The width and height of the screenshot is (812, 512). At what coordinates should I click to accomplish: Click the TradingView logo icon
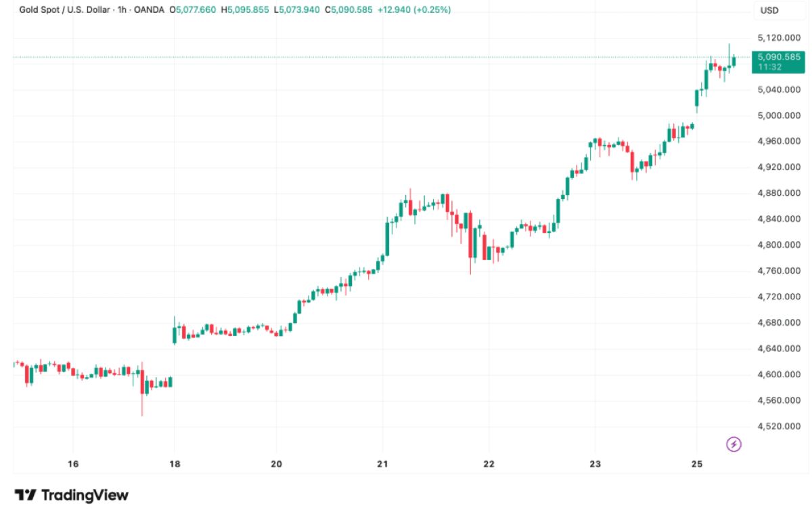pyautogui.click(x=26, y=495)
